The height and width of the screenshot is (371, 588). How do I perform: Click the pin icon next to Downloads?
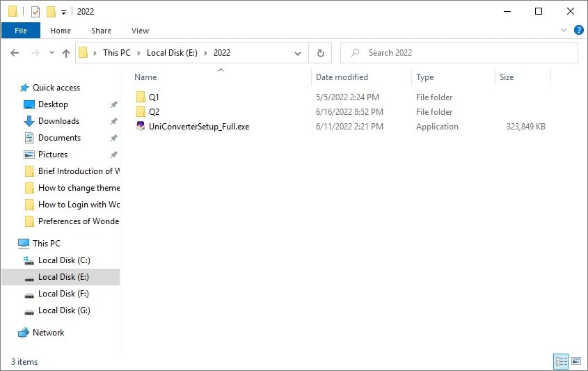tap(114, 121)
